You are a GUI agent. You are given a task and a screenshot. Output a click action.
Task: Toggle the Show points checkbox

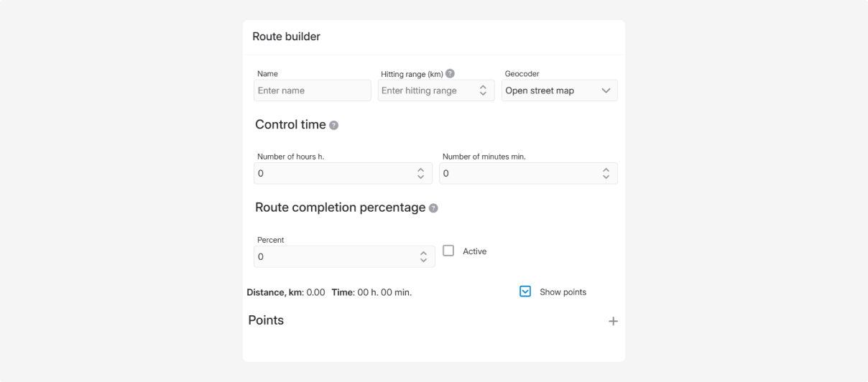525,292
